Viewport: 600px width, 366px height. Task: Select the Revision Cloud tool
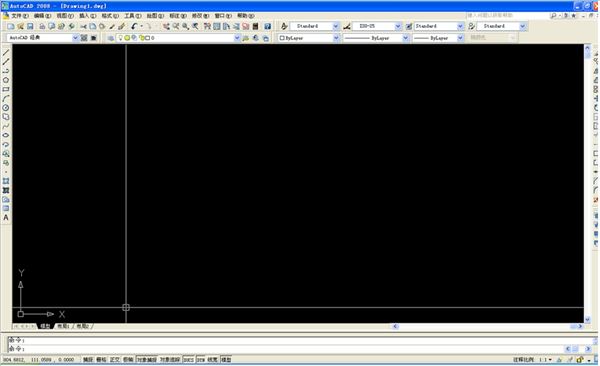tap(6, 117)
